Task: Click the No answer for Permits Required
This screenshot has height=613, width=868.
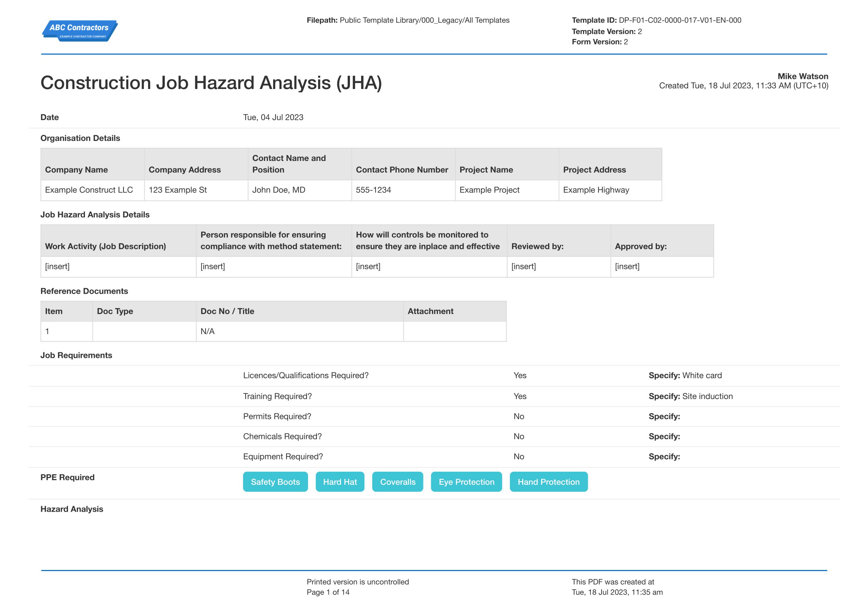Action: (519, 416)
